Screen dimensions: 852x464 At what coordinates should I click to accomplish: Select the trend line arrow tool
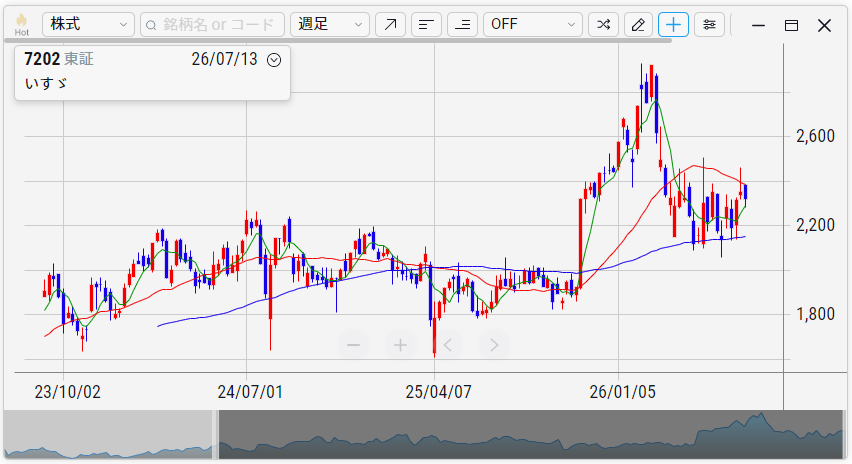[x=390, y=24]
